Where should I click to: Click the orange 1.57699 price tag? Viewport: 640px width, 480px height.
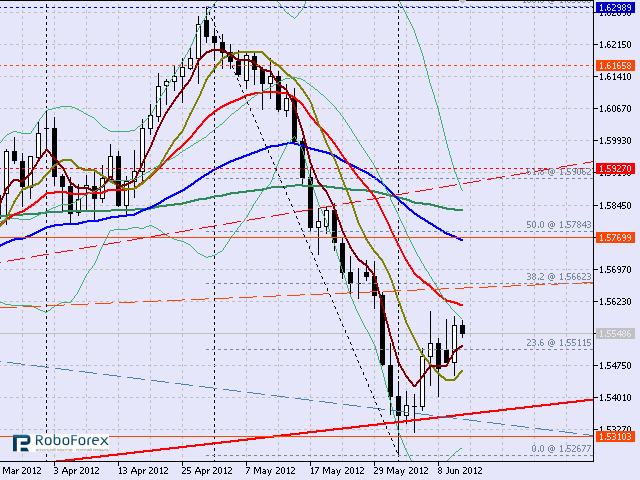(614, 237)
